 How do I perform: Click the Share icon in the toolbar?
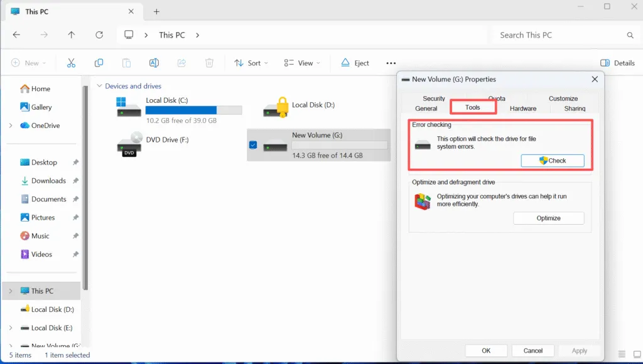tap(181, 63)
